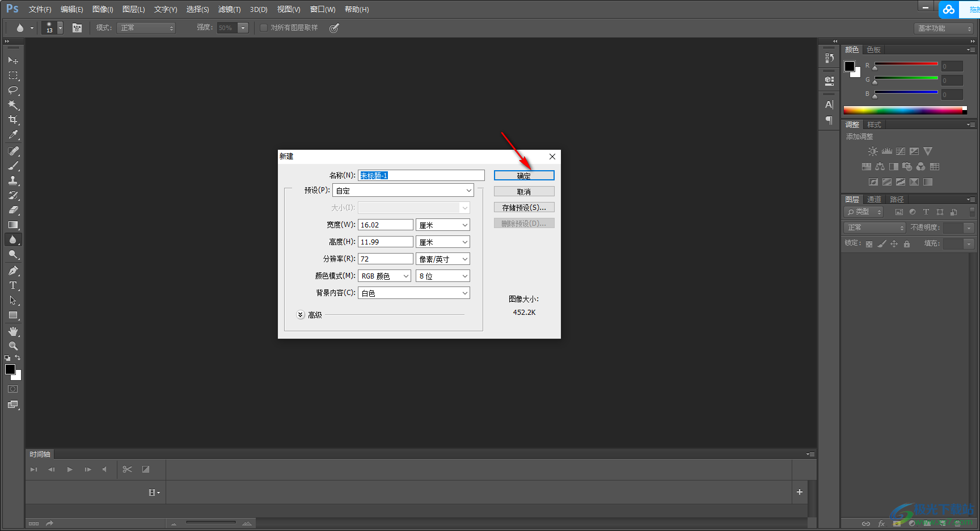Click Brightness/Contrast adjustment icon
Image resolution: width=980 pixels, height=531 pixels.
click(x=873, y=151)
